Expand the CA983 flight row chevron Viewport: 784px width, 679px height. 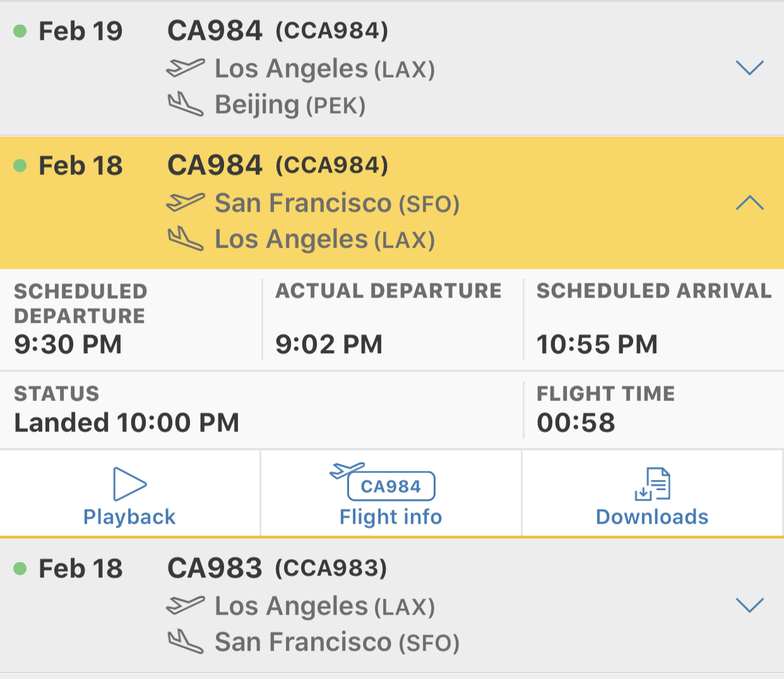[x=749, y=605]
